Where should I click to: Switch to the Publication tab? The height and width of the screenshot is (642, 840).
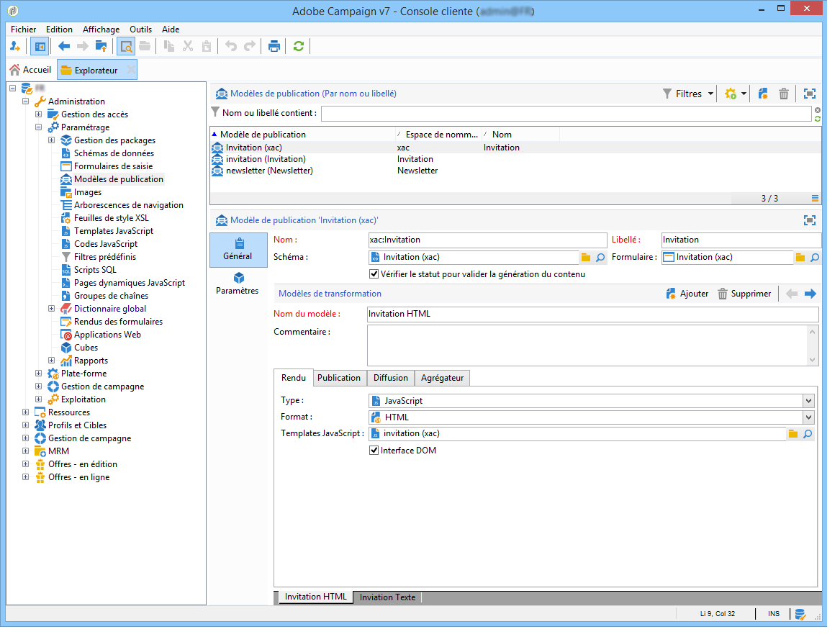click(x=338, y=379)
